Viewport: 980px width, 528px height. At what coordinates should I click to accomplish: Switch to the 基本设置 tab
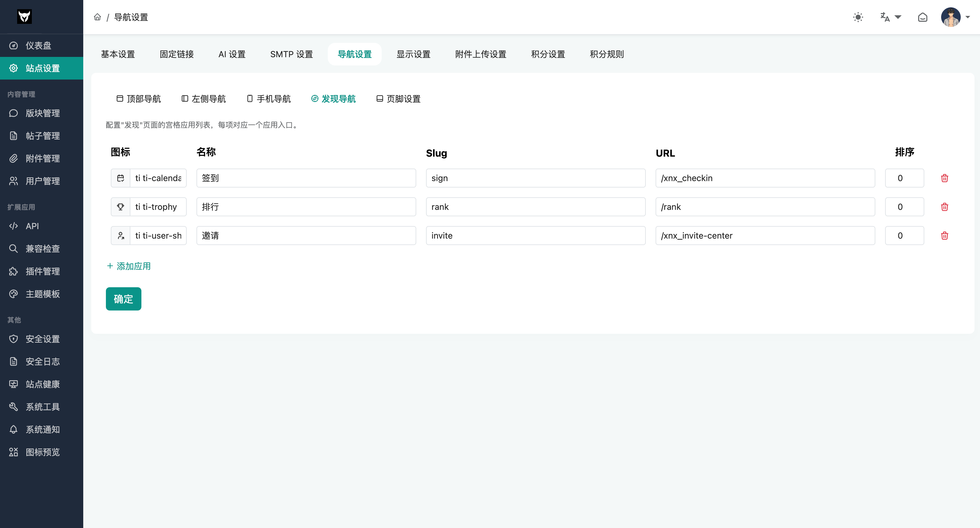tap(118, 54)
